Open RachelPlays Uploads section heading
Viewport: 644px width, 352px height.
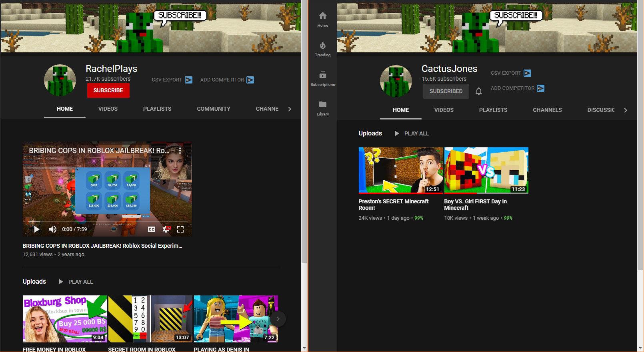(34, 282)
